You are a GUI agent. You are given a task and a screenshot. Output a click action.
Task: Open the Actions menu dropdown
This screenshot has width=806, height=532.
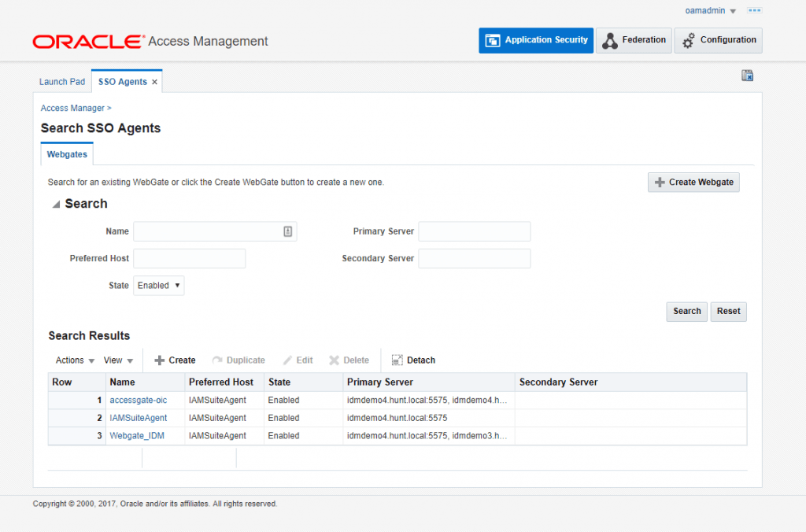76,360
